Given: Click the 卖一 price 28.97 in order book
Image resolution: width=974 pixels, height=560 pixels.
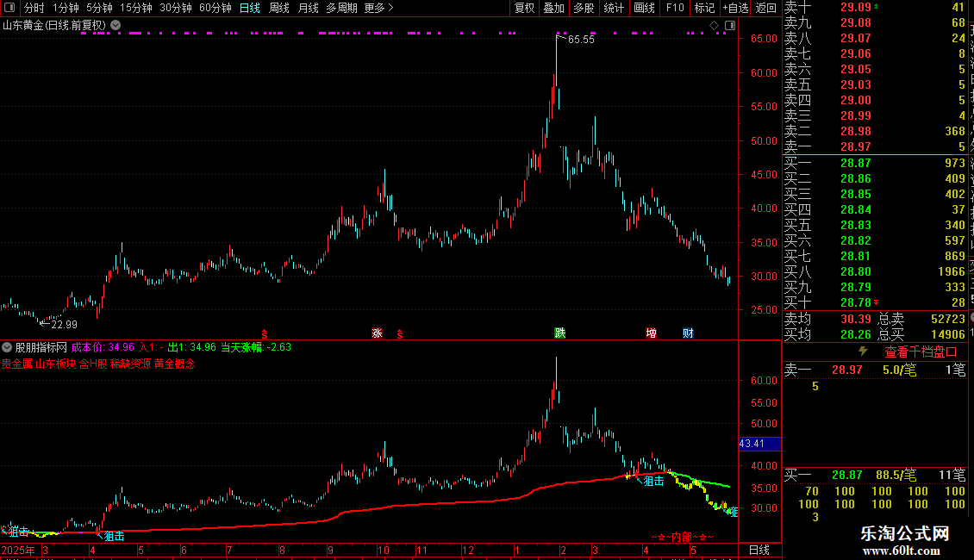Looking at the screenshot, I should pos(855,147).
